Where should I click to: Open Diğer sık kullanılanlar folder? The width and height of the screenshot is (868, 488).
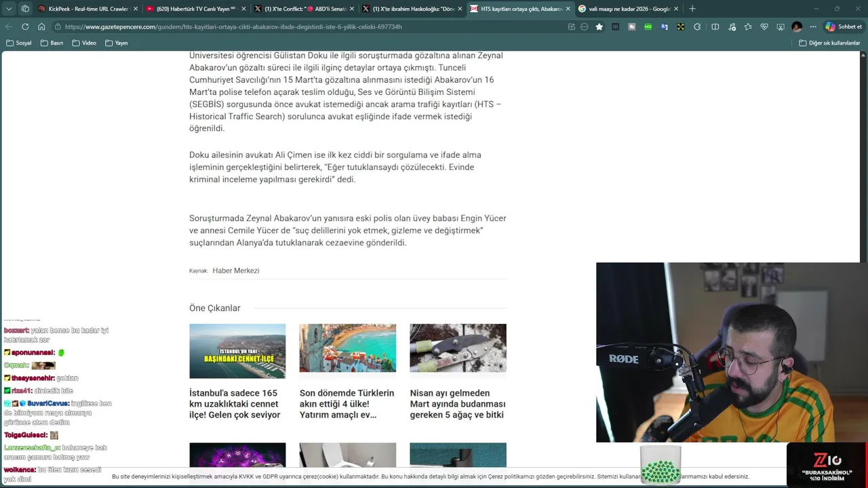pos(829,43)
